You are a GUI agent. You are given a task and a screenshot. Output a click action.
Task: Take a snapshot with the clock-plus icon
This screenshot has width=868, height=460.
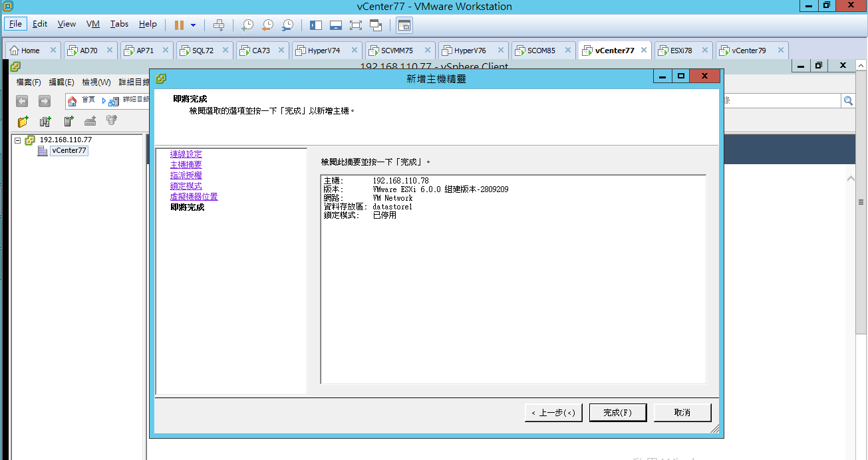[x=247, y=25]
